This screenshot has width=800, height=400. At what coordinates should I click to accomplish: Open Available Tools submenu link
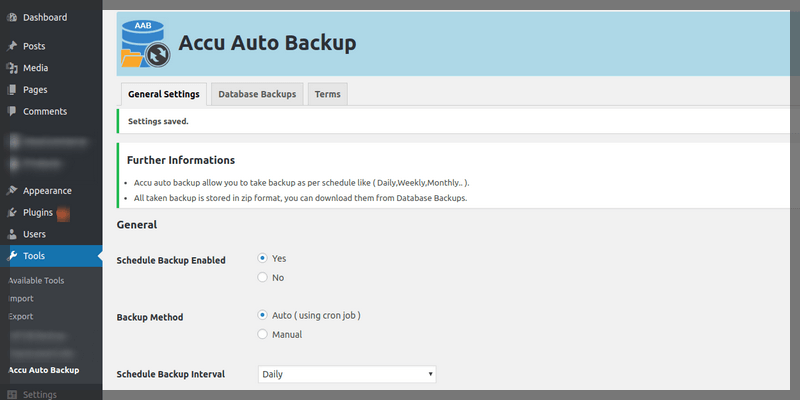[36, 280]
